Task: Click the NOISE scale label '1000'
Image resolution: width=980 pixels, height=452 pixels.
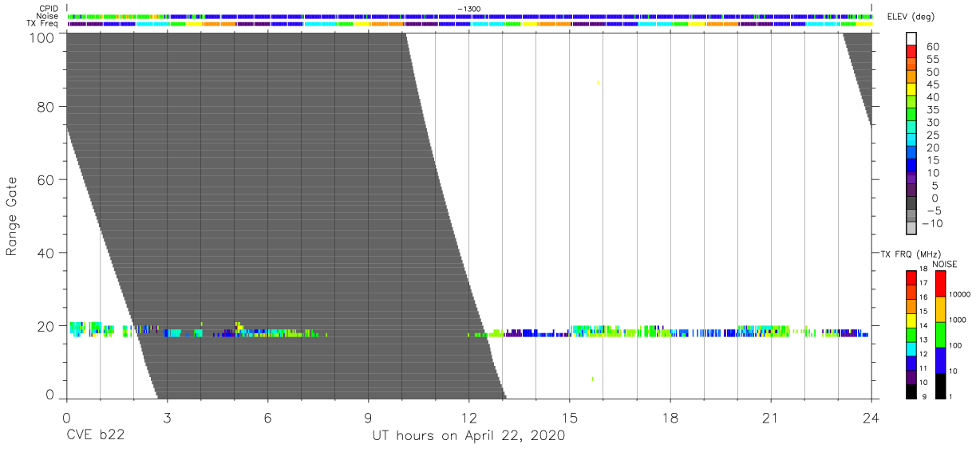Action: 958,320
